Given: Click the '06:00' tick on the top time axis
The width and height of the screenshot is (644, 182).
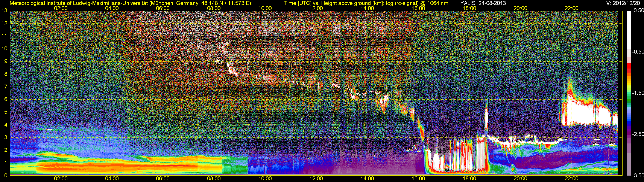Looking at the screenshot, I should point(163,8).
